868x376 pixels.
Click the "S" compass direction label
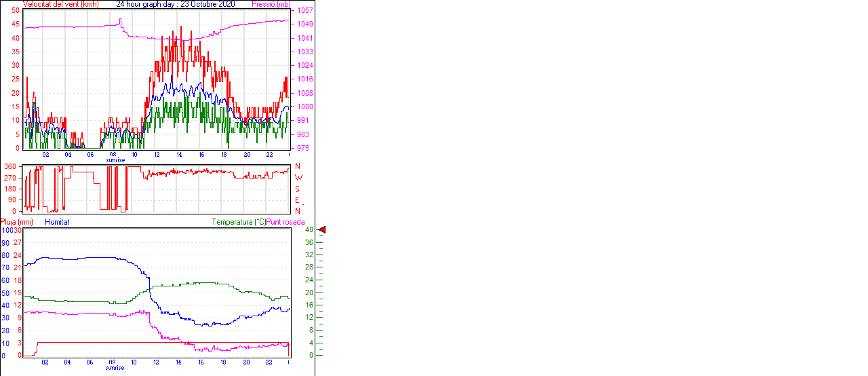click(x=297, y=189)
